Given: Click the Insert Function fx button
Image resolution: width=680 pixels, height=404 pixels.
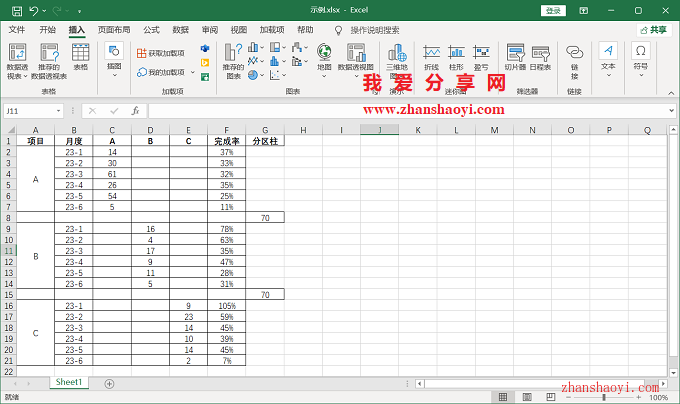Looking at the screenshot, I should coord(135,111).
